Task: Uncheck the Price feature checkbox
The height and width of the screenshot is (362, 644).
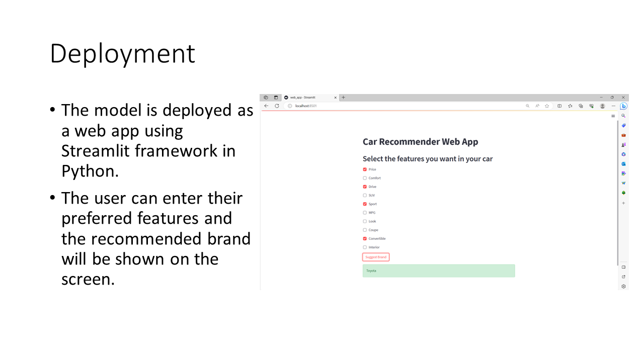Action: [364, 169]
